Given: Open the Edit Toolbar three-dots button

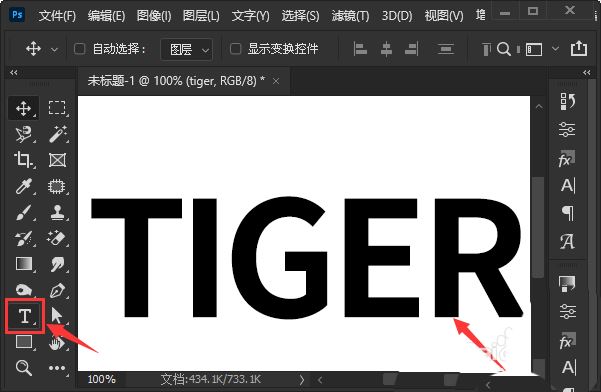Looking at the screenshot, I should 57,368.
